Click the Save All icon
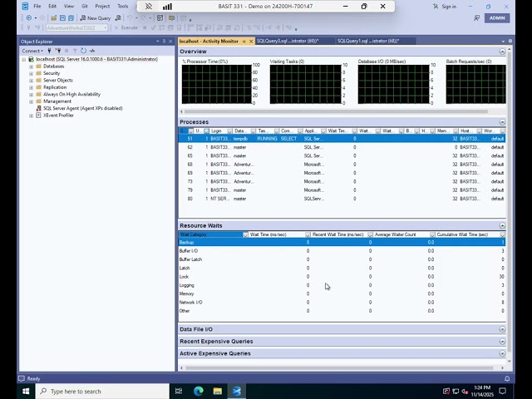 [71, 18]
